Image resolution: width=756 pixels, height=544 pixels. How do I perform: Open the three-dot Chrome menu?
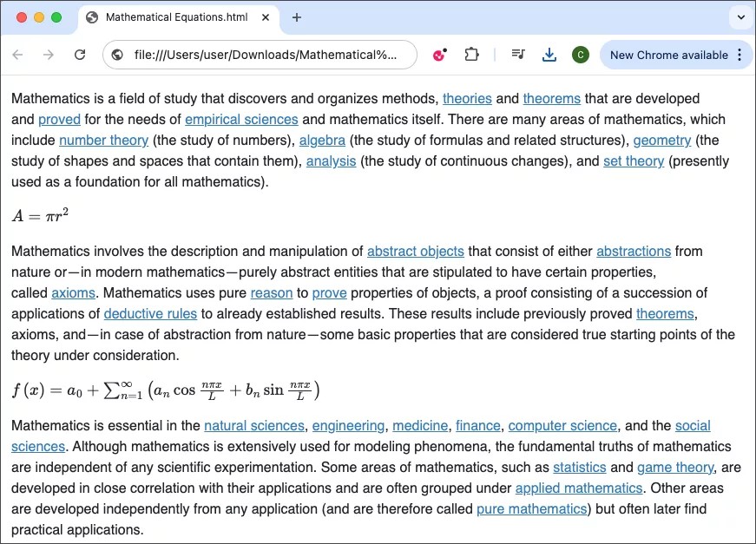point(740,54)
